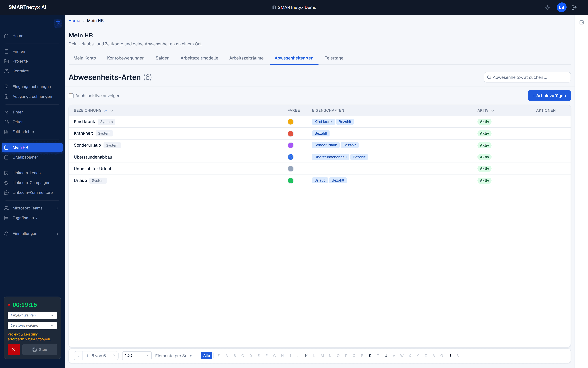
Task: Sort Bezeichnung descending arrow
Action: click(x=112, y=111)
